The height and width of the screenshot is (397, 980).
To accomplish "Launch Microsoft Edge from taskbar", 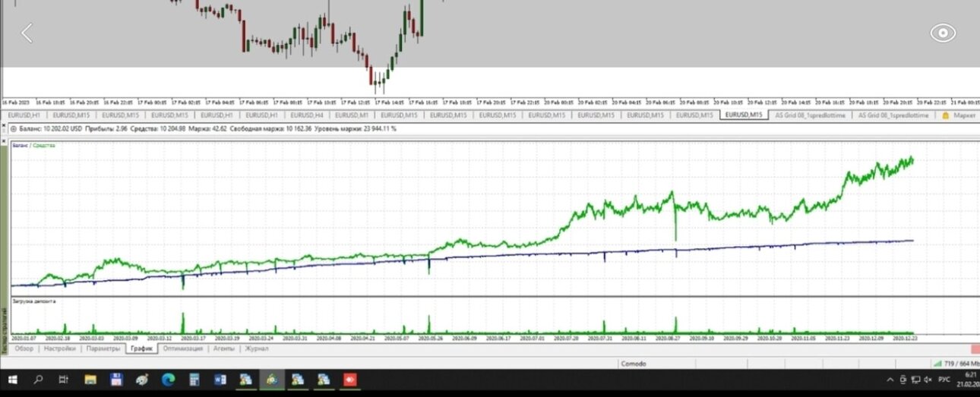I will point(168,378).
